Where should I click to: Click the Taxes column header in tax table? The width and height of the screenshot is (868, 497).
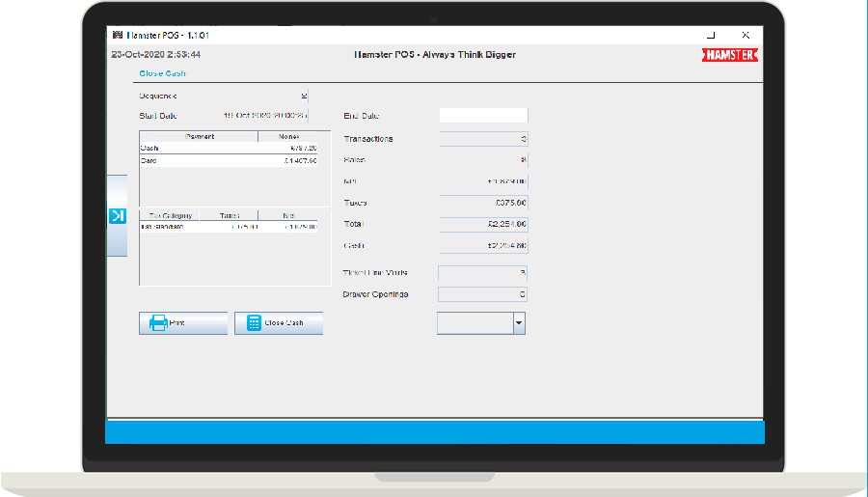[x=230, y=215]
